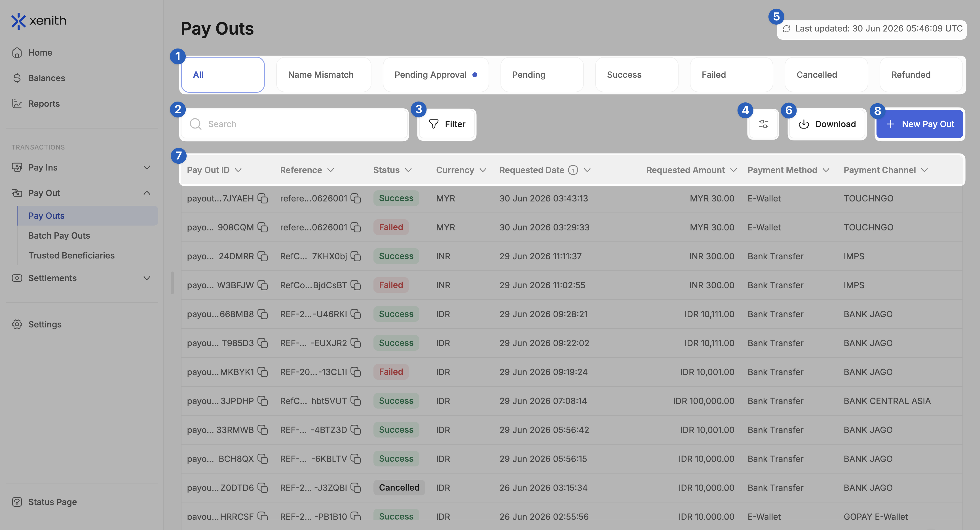Copy payout ID ending 24DMRR
This screenshot has width=980, height=530.
(263, 256)
